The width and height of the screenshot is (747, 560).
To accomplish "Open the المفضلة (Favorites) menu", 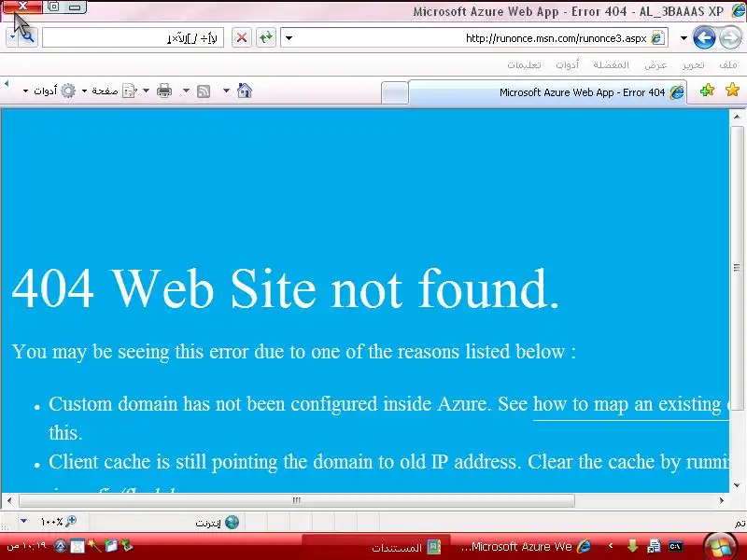I will [612, 64].
